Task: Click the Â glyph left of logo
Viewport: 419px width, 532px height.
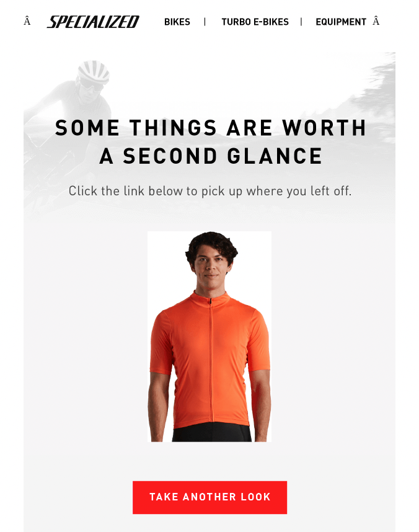Action: pyautogui.click(x=27, y=21)
